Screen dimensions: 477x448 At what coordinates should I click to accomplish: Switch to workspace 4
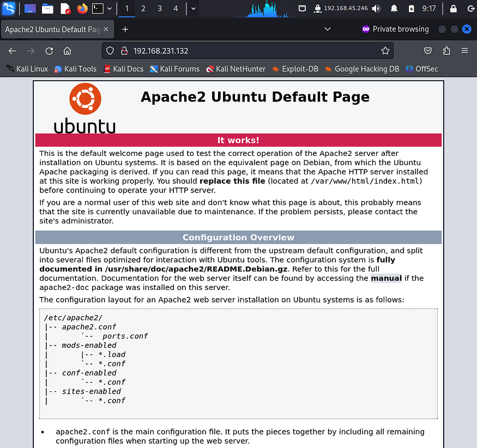pos(176,9)
